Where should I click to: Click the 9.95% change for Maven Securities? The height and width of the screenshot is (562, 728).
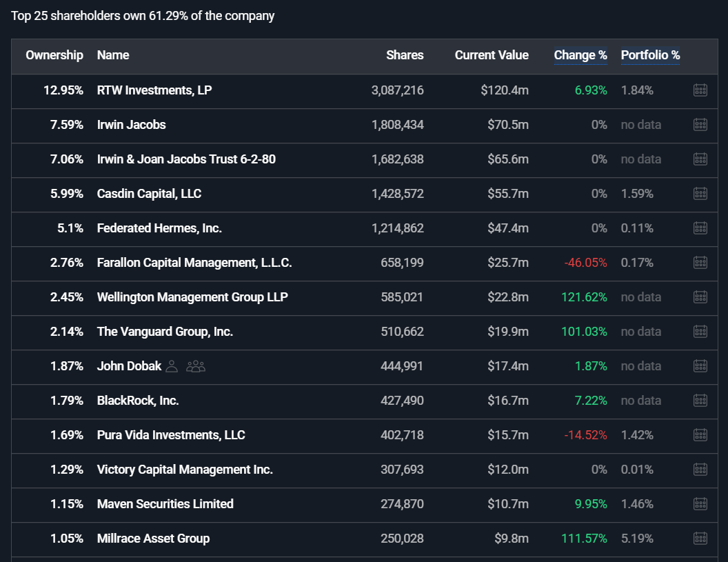[x=591, y=504]
